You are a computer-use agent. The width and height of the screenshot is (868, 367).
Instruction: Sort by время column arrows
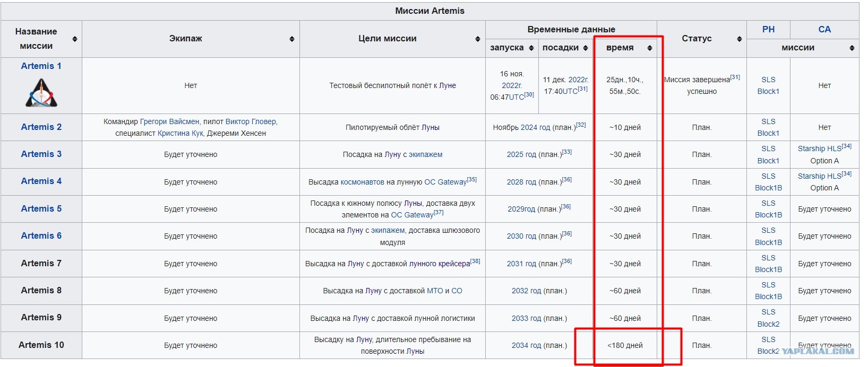click(650, 48)
